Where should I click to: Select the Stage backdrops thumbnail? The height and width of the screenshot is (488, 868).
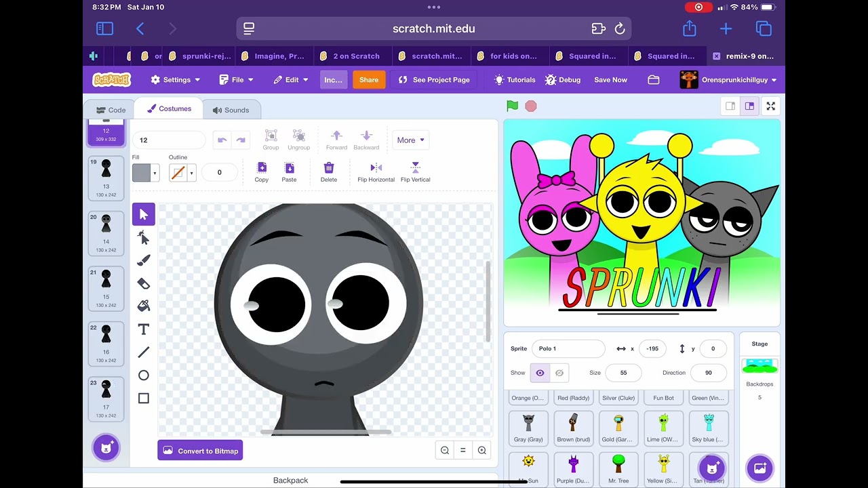tap(759, 367)
